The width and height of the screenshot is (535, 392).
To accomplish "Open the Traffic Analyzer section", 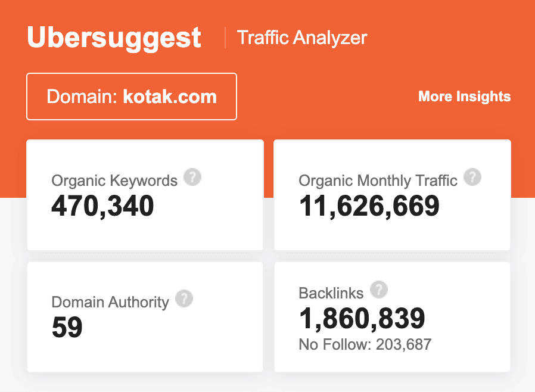I will 301,38.
